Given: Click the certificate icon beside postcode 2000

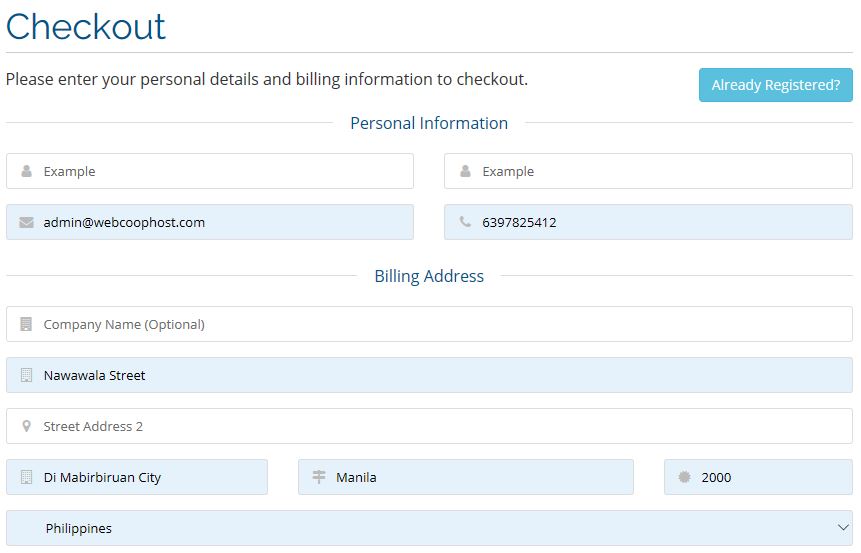Looking at the screenshot, I should coord(684,477).
